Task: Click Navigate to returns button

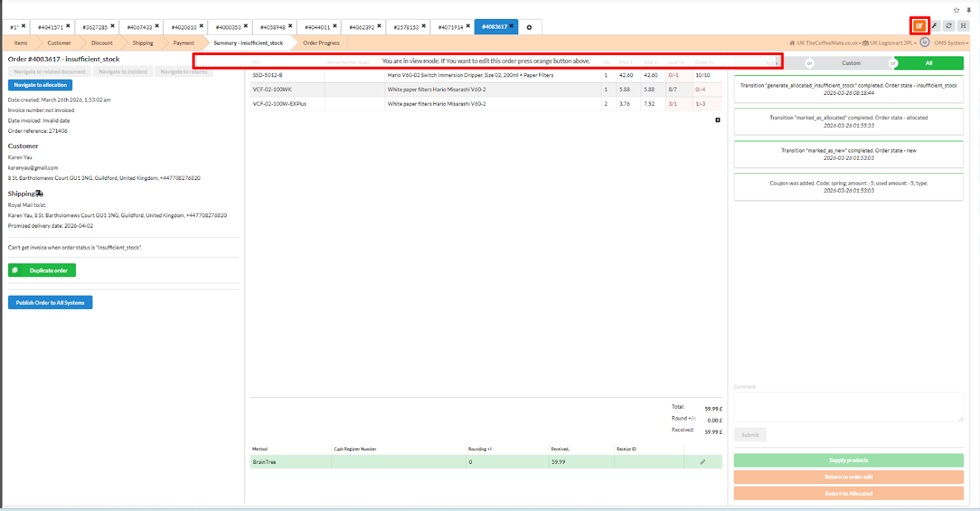Action: (184, 72)
